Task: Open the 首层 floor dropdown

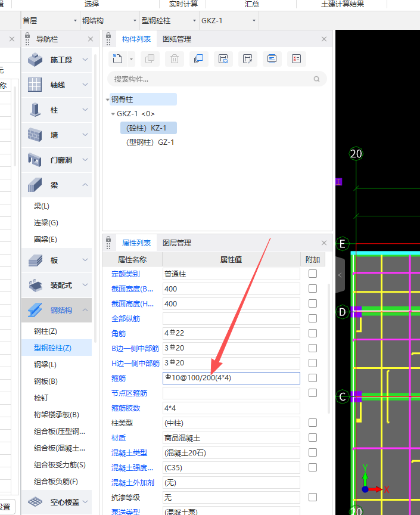Action: pyautogui.click(x=48, y=21)
